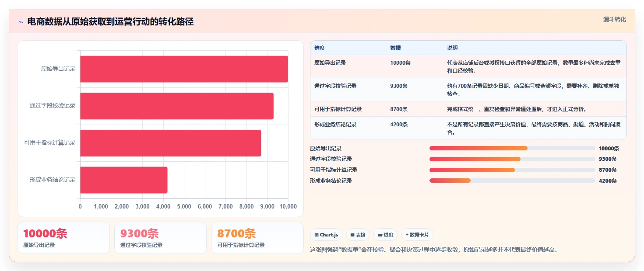Select progress list label 形成业务结论记录

click(x=331, y=181)
